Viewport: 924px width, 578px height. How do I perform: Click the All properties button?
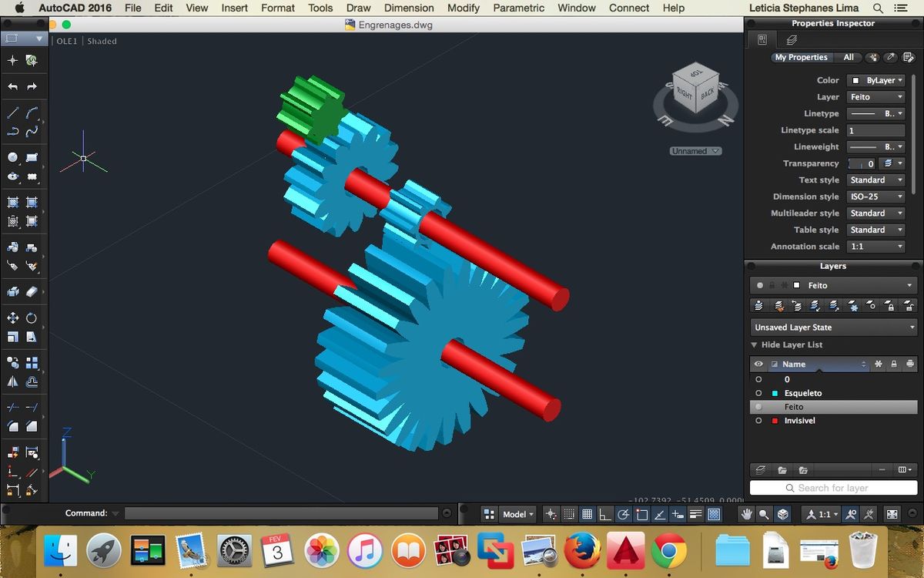click(x=849, y=57)
